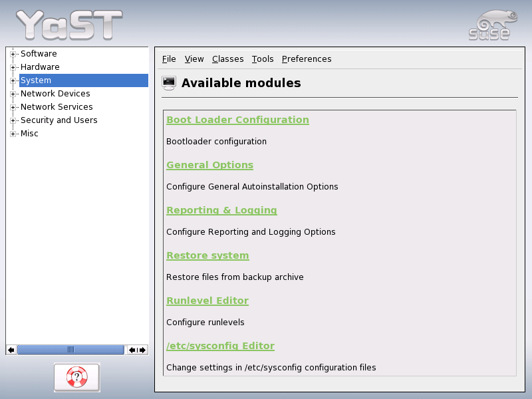Click the right scroll arrow under the sidebar
The width and height of the screenshot is (532, 399).
pos(142,350)
